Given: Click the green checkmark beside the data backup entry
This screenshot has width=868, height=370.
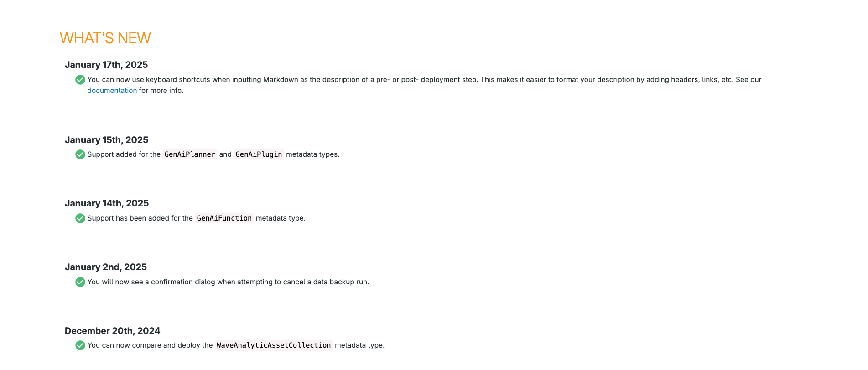Looking at the screenshot, I should tap(80, 282).
